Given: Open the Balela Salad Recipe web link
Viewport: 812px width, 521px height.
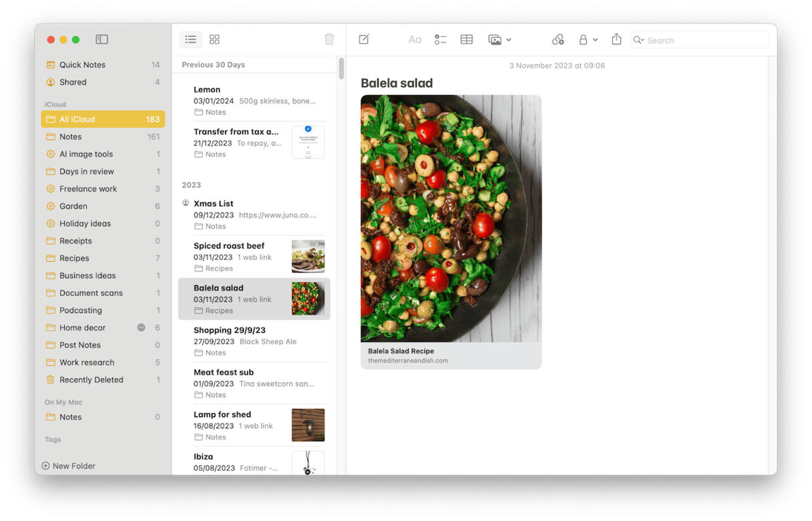Looking at the screenshot, I should tap(451, 355).
